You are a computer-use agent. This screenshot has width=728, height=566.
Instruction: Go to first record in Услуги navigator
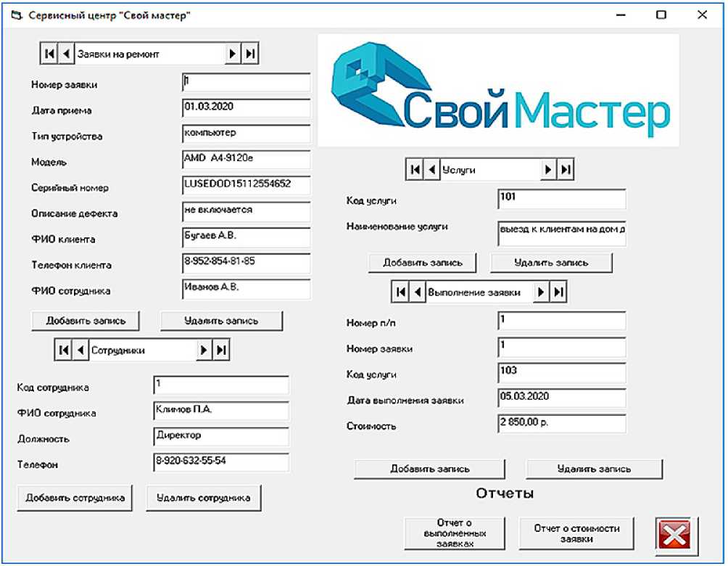[x=415, y=170]
